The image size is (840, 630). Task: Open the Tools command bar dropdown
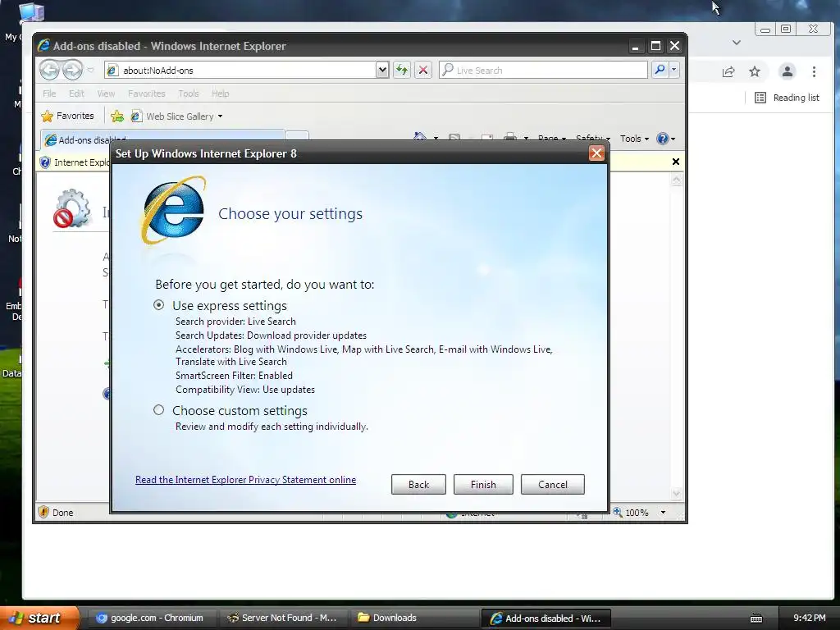point(634,139)
